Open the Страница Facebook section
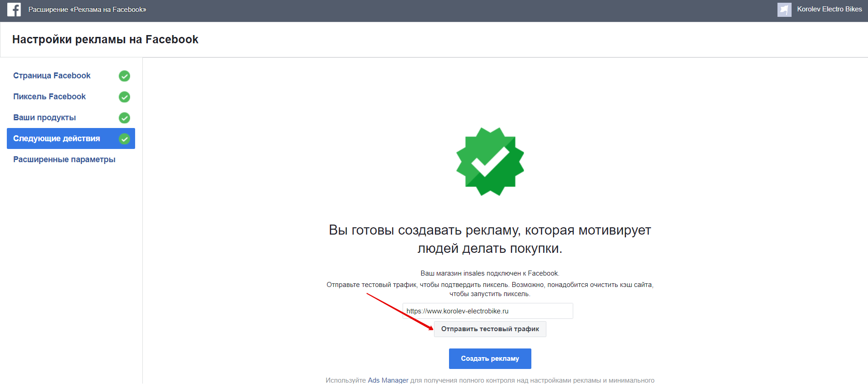 pyautogui.click(x=52, y=76)
